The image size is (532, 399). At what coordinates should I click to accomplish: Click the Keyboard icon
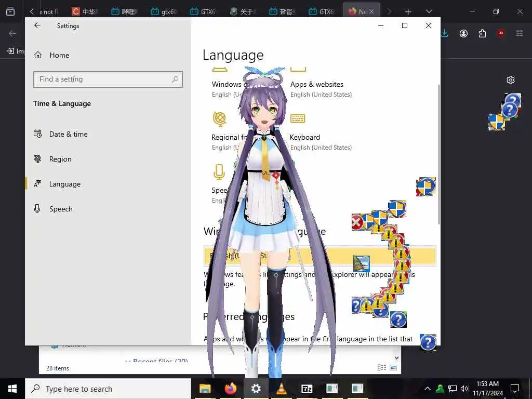(x=298, y=118)
